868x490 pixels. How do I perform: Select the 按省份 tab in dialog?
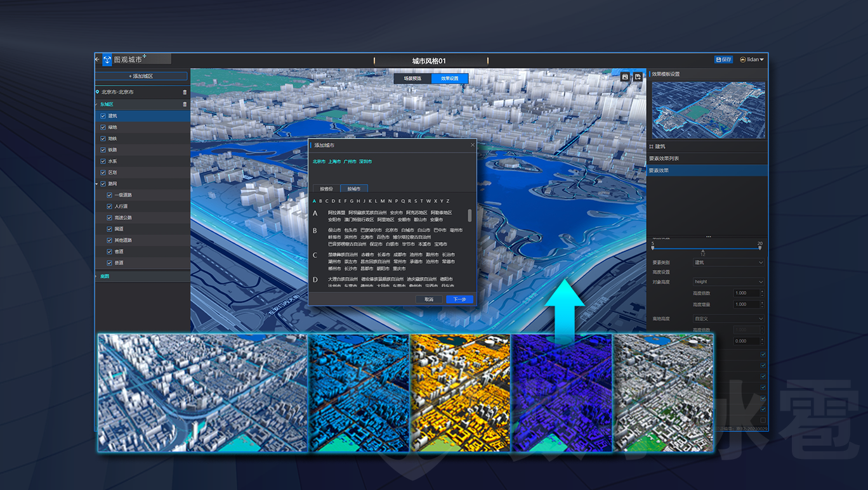tap(326, 188)
